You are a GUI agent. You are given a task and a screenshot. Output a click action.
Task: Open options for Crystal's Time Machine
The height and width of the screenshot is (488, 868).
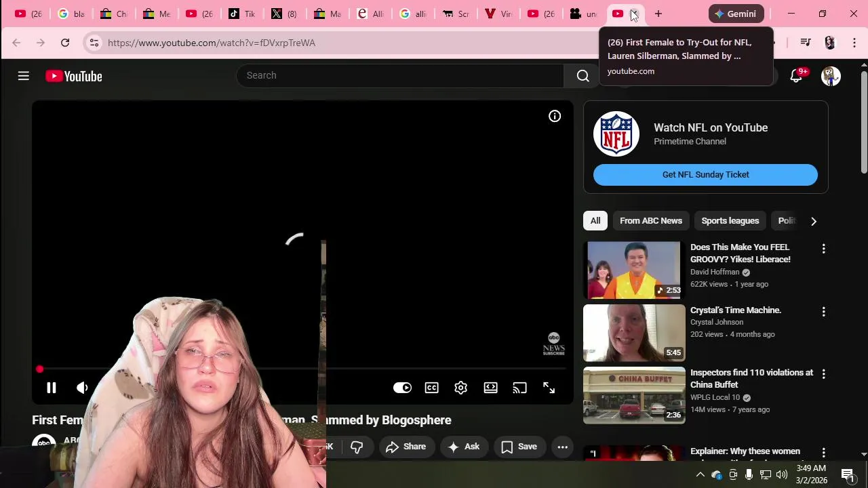point(823,312)
